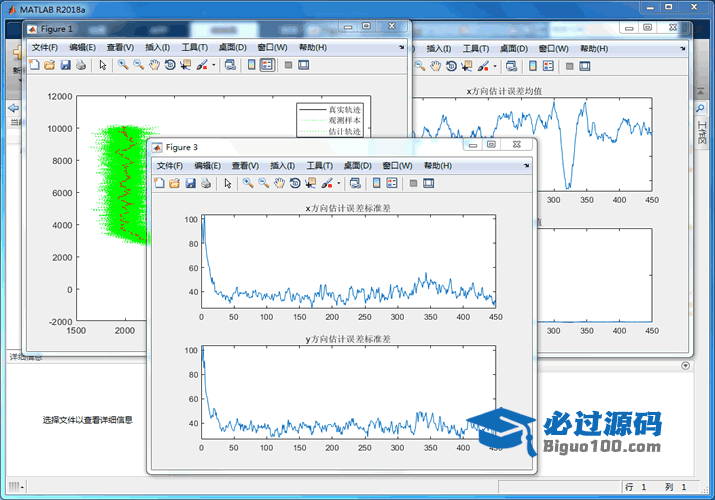The width and height of the screenshot is (715, 500).
Task: Click the x方向估计误差标准差 plot in Figure 3
Action: click(348, 261)
